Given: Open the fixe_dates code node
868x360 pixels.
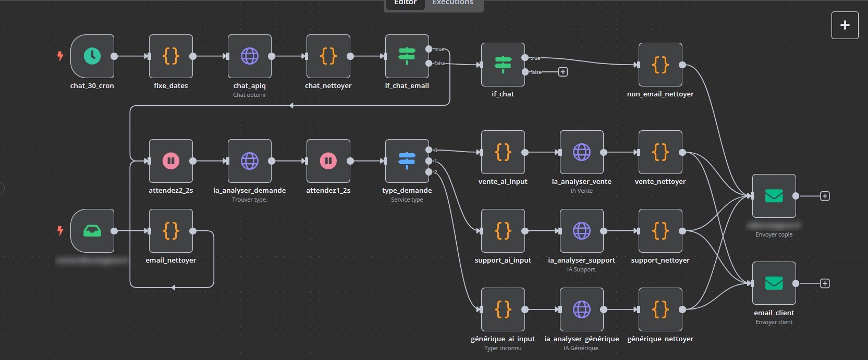Looking at the screenshot, I should [x=171, y=56].
